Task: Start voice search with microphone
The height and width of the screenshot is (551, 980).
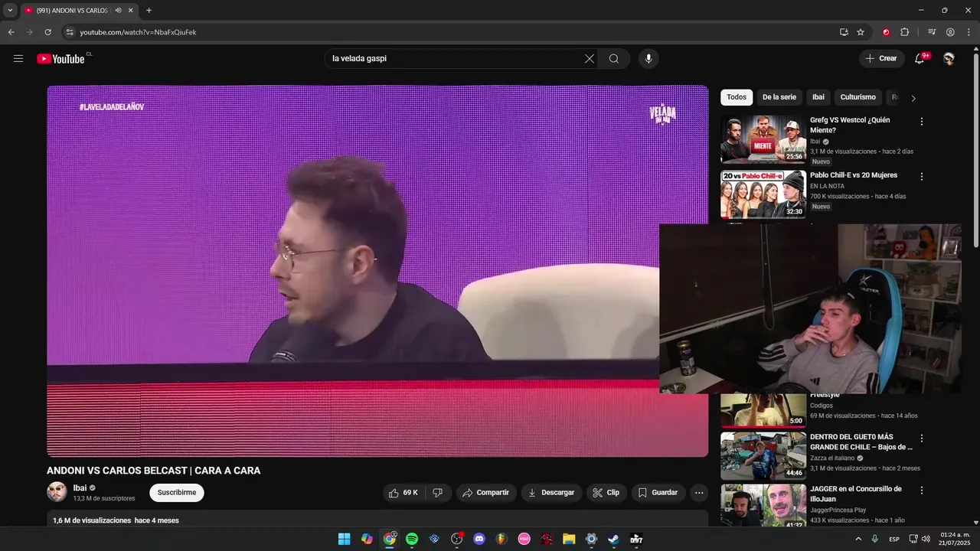Action: (x=648, y=59)
